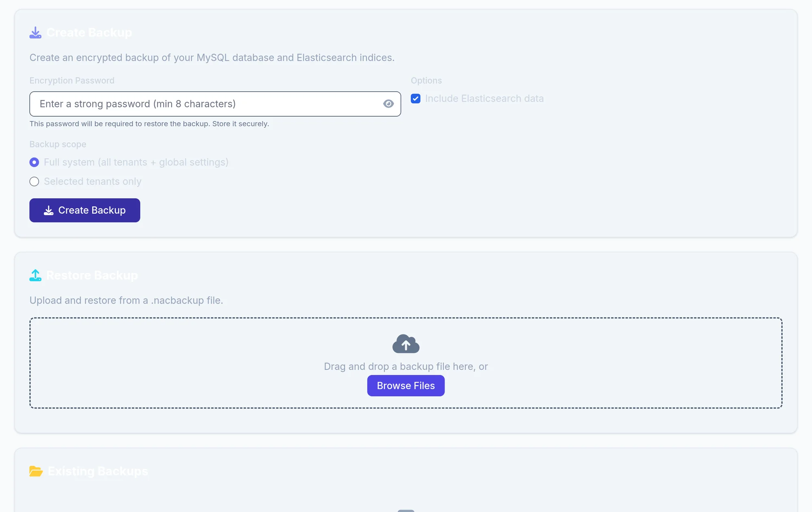
Task: Uncheck Include Elasticsearch data checkbox
Action: 415,98
